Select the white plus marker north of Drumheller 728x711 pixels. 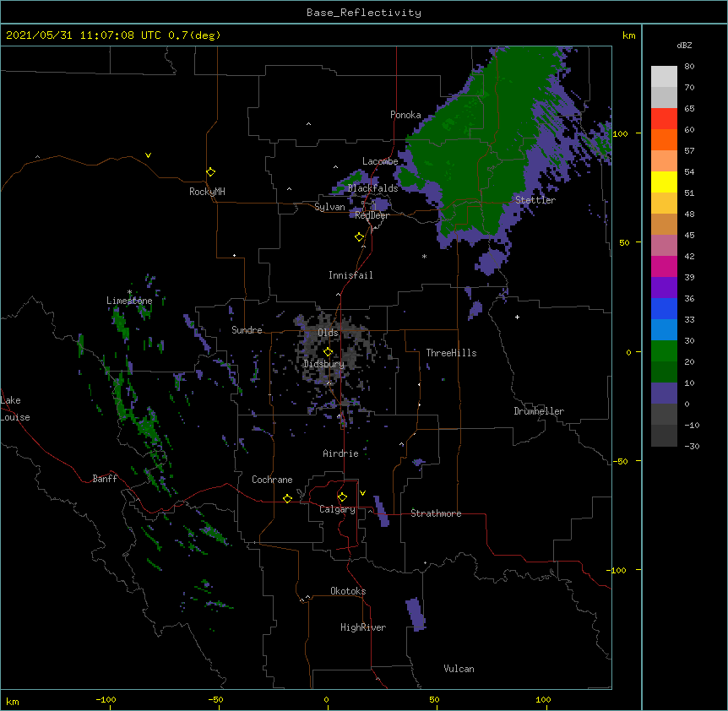(517, 317)
